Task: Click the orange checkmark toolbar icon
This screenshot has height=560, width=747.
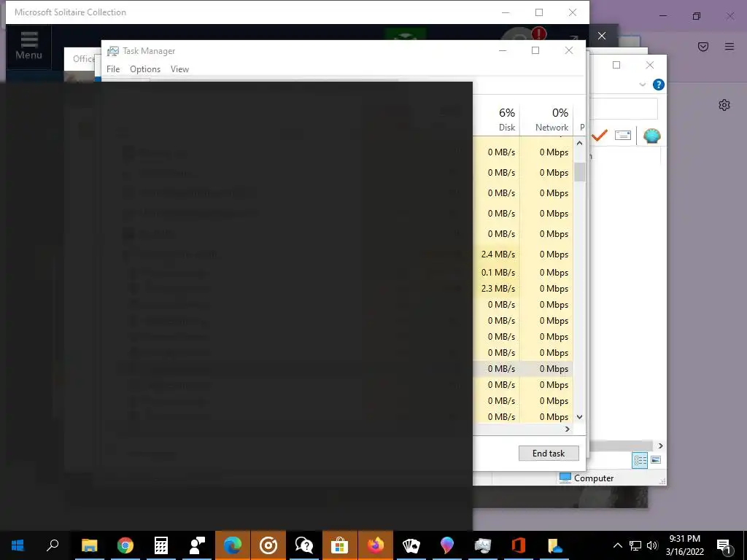Action: pos(600,136)
